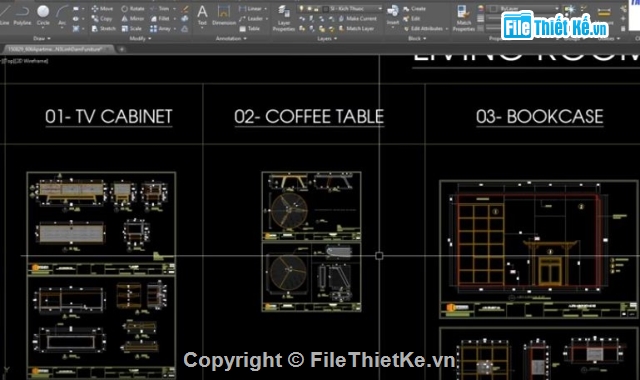Screen dimensions: 640x380
Task: Click the TV cabinet top drawing sheet
Action: (101, 224)
